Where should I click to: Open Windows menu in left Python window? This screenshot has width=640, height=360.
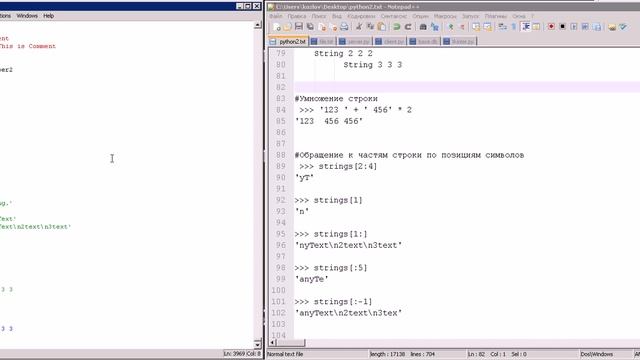click(27, 16)
